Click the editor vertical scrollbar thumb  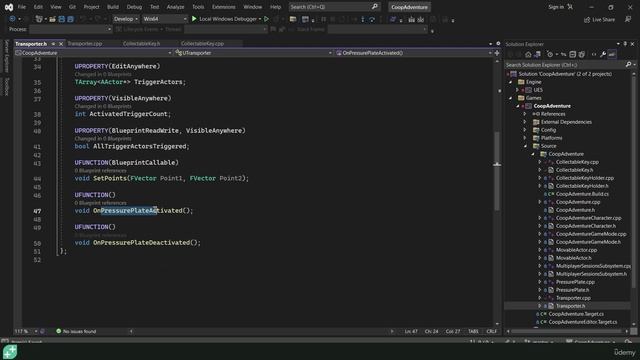click(x=497, y=171)
